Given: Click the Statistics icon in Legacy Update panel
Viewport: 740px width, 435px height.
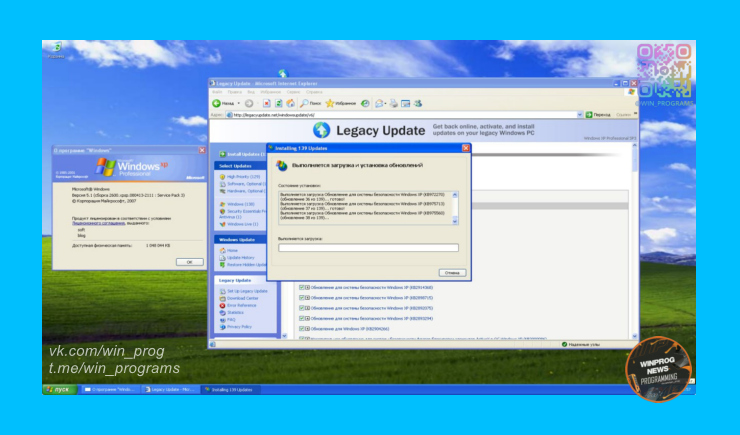Looking at the screenshot, I should [222, 313].
